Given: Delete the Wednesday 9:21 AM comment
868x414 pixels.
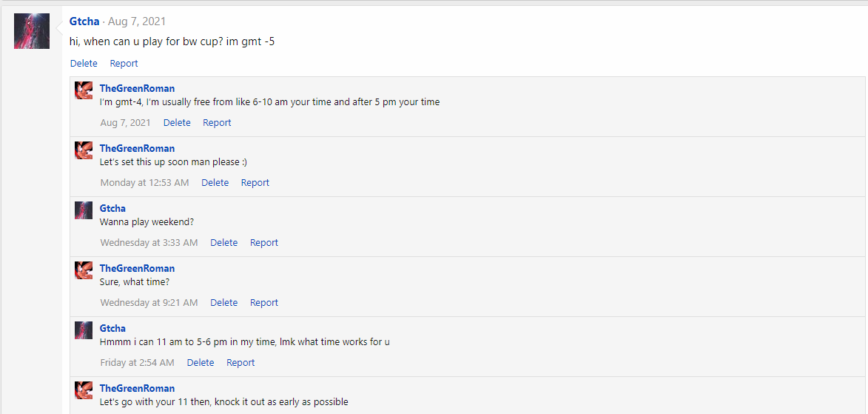Looking at the screenshot, I should click(x=223, y=303).
